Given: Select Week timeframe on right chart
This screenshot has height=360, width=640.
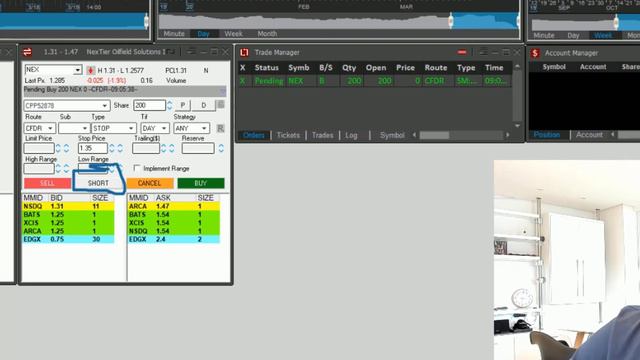Looking at the screenshot, I should tap(603, 36).
